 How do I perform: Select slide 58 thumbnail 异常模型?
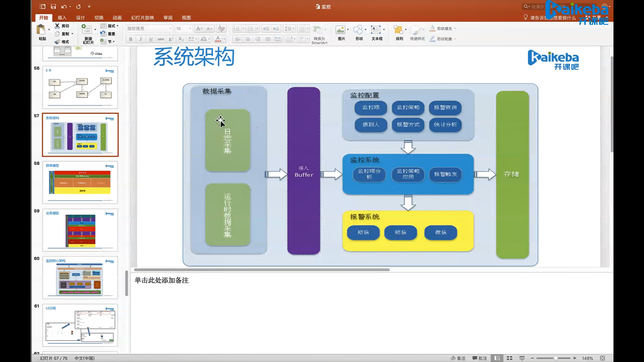pos(80,183)
